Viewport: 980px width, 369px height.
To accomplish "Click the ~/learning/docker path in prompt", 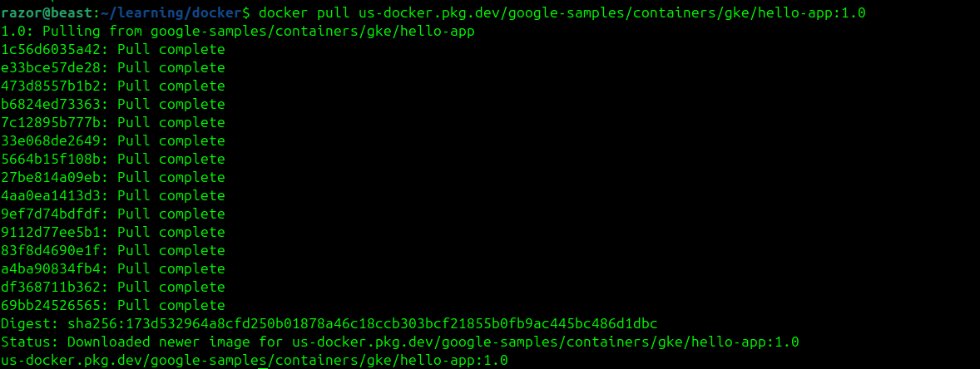I will (170, 13).
